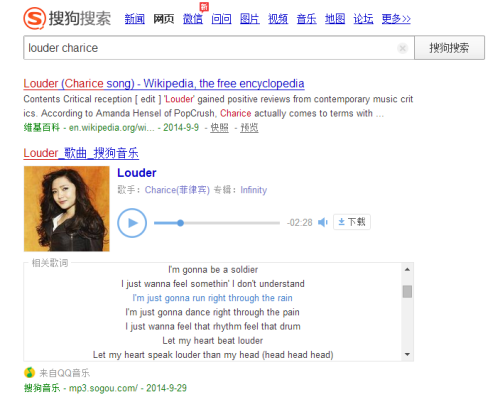This screenshot has height=402, width=500.
Task: Click the Sogou logo icon
Action: coord(34,18)
